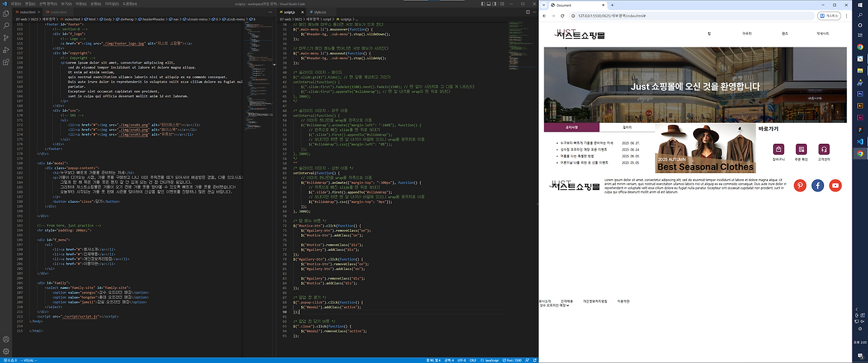Open the Pinterest social icon

(x=800, y=185)
